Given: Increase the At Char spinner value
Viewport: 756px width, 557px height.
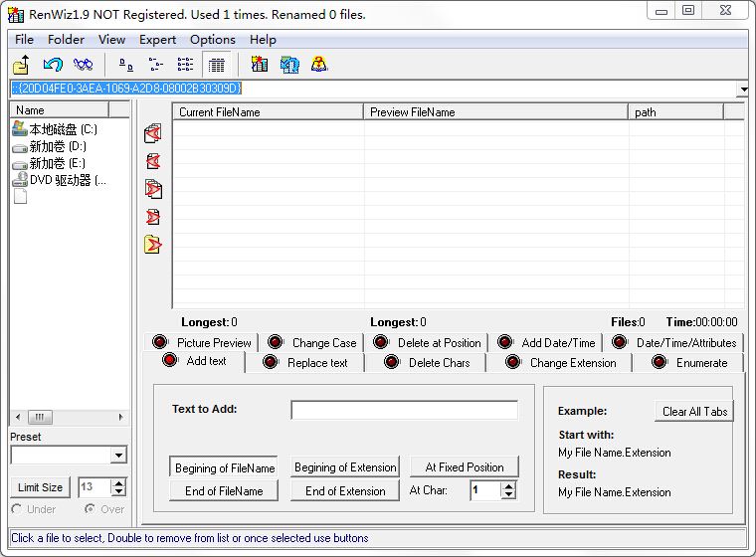Looking at the screenshot, I should coord(508,486).
